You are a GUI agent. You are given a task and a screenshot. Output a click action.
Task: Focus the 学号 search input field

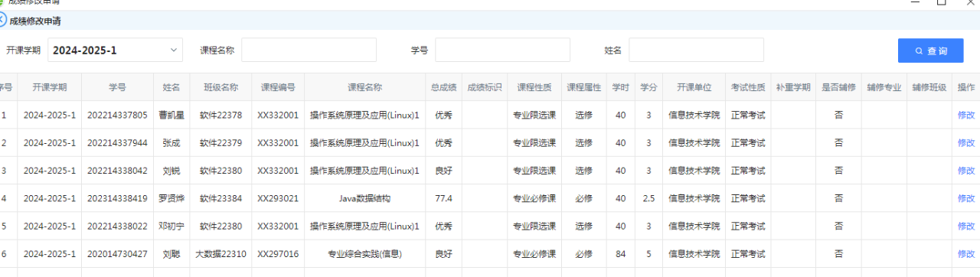[x=502, y=51]
